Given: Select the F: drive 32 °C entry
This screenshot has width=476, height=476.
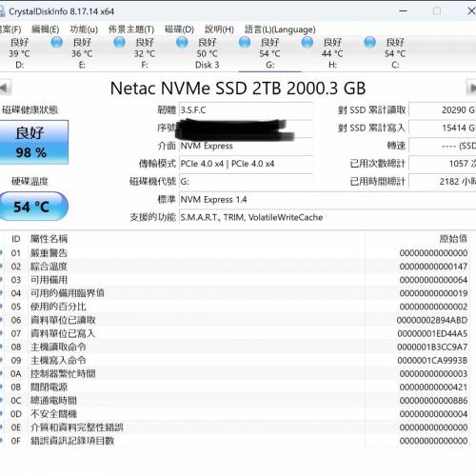Looking at the screenshot, I should click(x=145, y=53).
